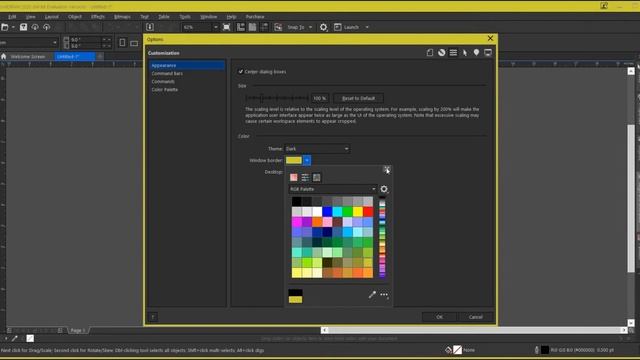Select landscape page orientation icon

coord(134,43)
